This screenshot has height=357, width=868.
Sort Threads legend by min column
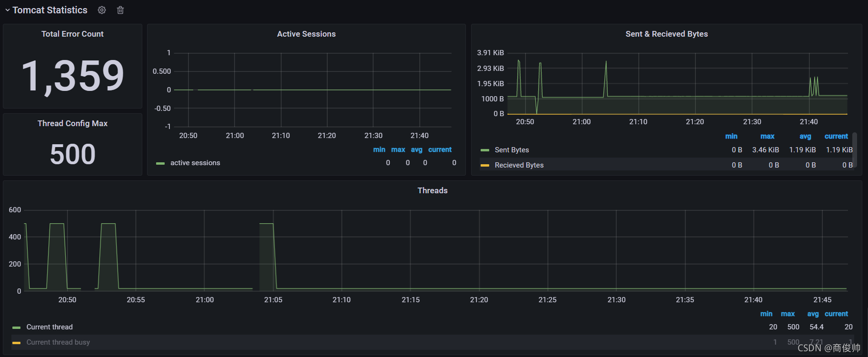(766, 314)
